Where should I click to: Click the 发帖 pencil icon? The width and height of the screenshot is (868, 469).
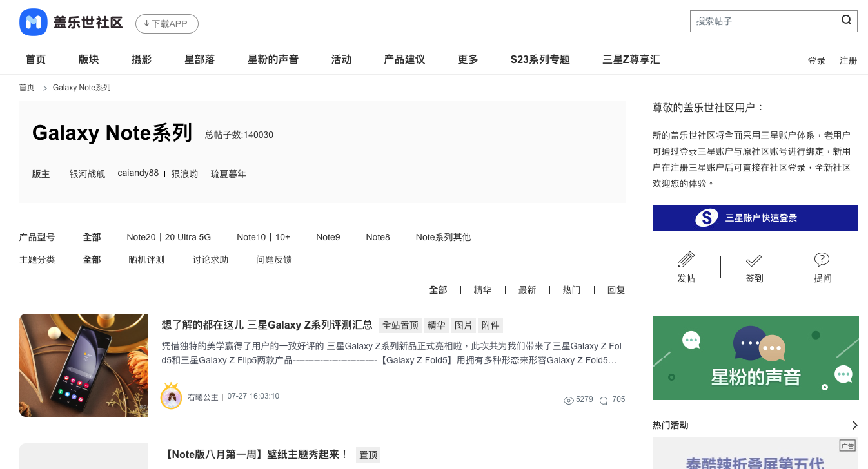click(x=686, y=260)
